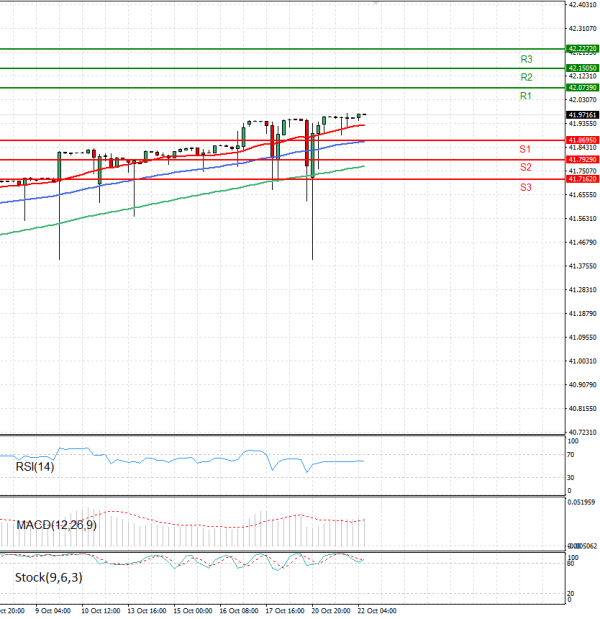Select the 15 Oct 00:00 time label
This screenshot has width=600, height=619.
[x=192, y=610]
